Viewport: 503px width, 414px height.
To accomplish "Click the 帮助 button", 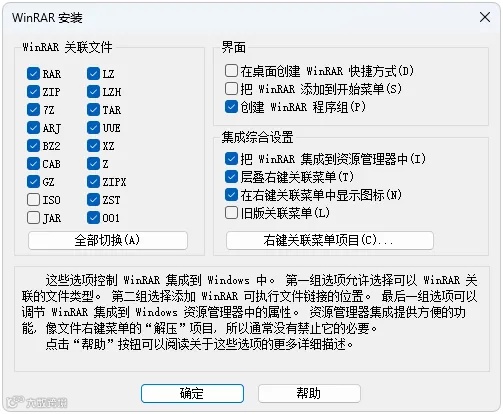I will point(309,393).
